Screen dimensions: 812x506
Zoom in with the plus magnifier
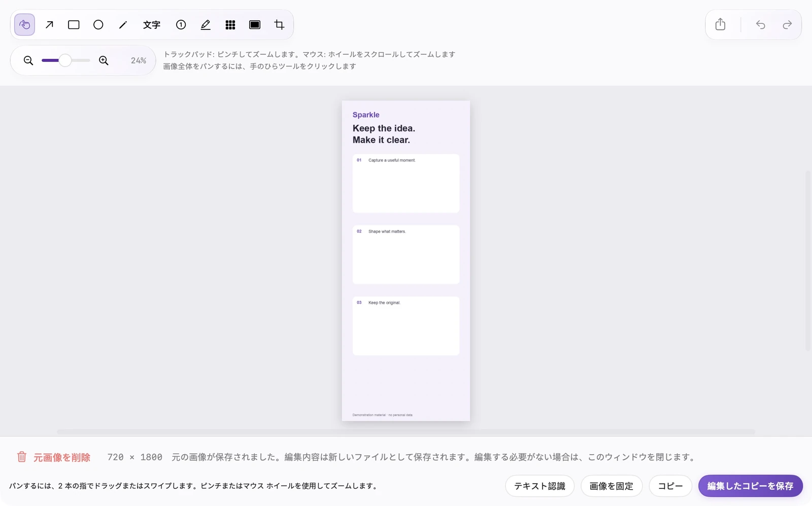[x=104, y=60]
